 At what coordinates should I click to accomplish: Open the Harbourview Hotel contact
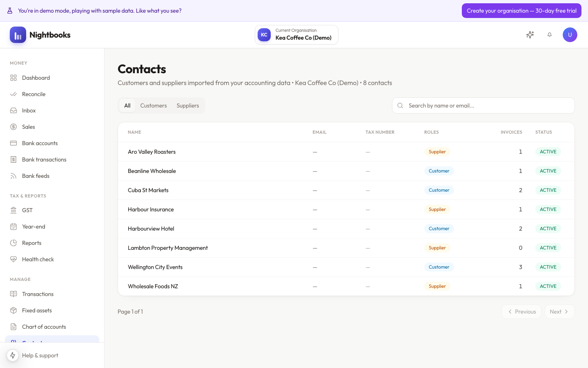point(346,229)
